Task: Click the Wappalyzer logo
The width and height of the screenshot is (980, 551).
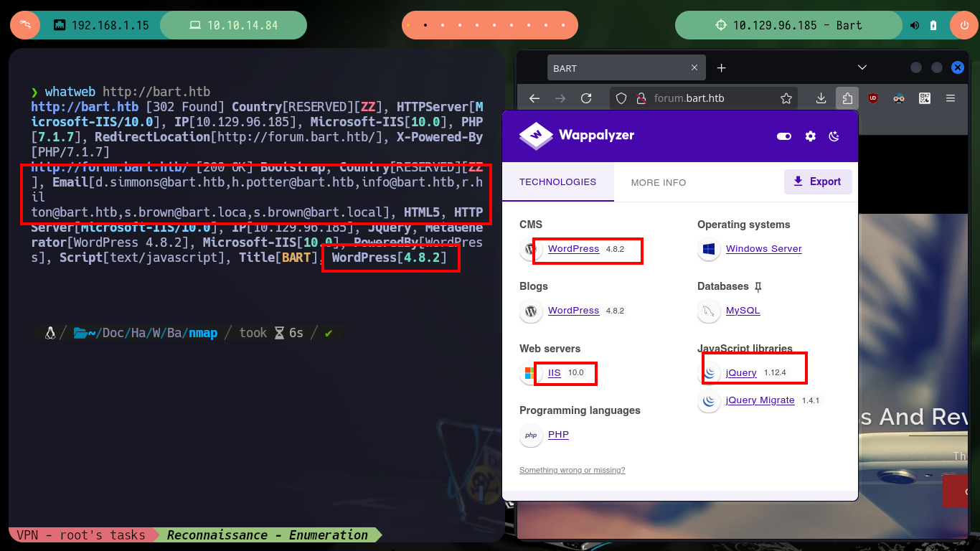Action: tap(577, 135)
